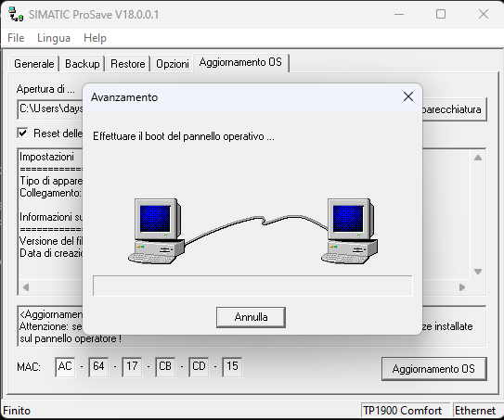Switch to the Generale tab
The width and height of the screenshot is (504, 420).
pyautogui.click(x=34, y=64)
